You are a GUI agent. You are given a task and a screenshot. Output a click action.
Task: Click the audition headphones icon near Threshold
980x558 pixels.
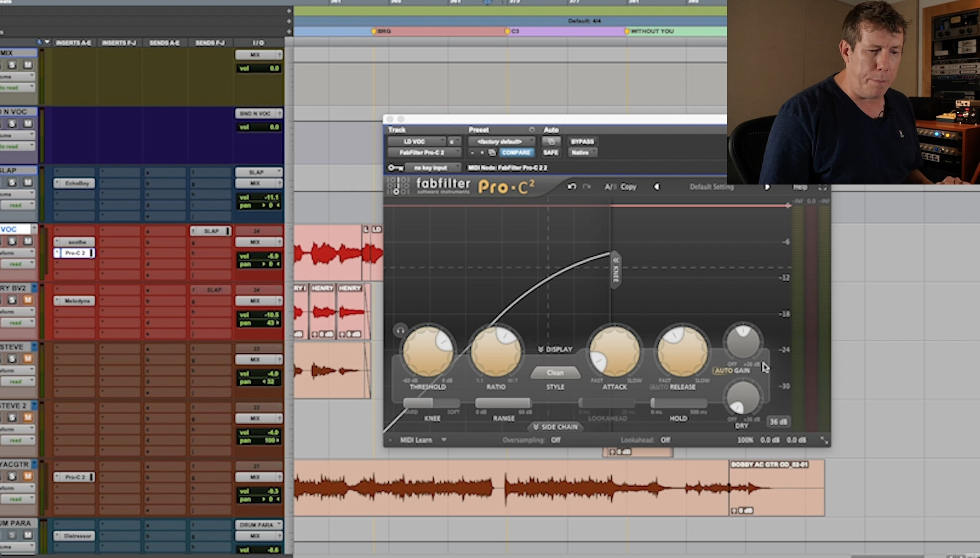400,330
